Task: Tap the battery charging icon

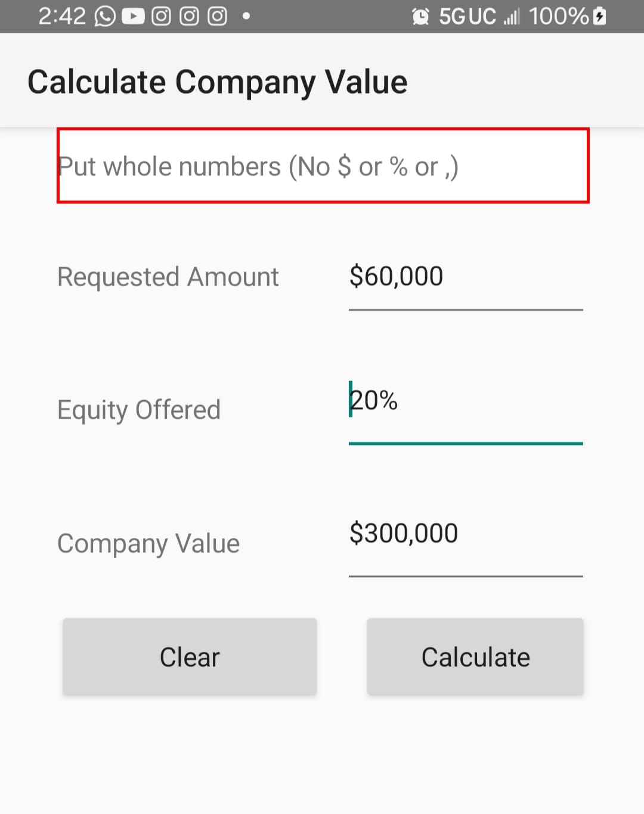Action: coord(600,16)
